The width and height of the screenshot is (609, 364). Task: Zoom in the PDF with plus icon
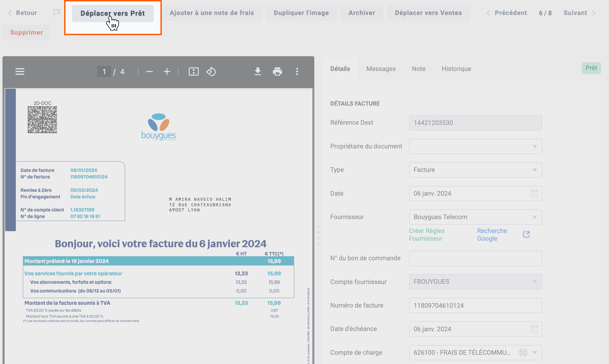pos(167,71)
